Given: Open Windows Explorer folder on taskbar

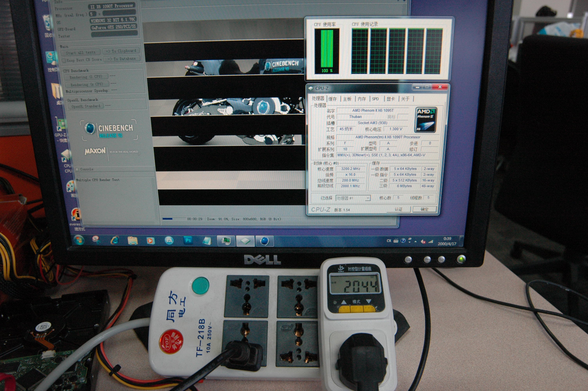Looking at the screenshot, I should pyautogui.click(x=133, y=241).
